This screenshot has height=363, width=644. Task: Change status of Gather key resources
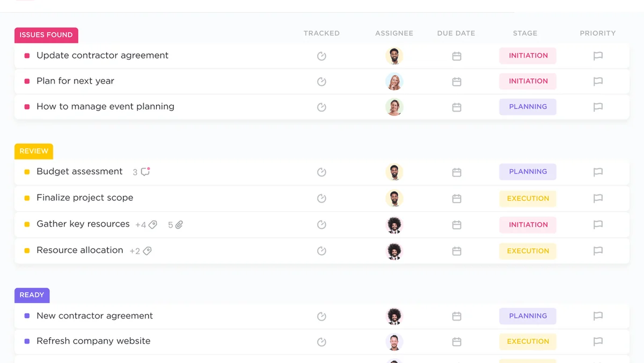pyautogui.click(x=27, y=224)
